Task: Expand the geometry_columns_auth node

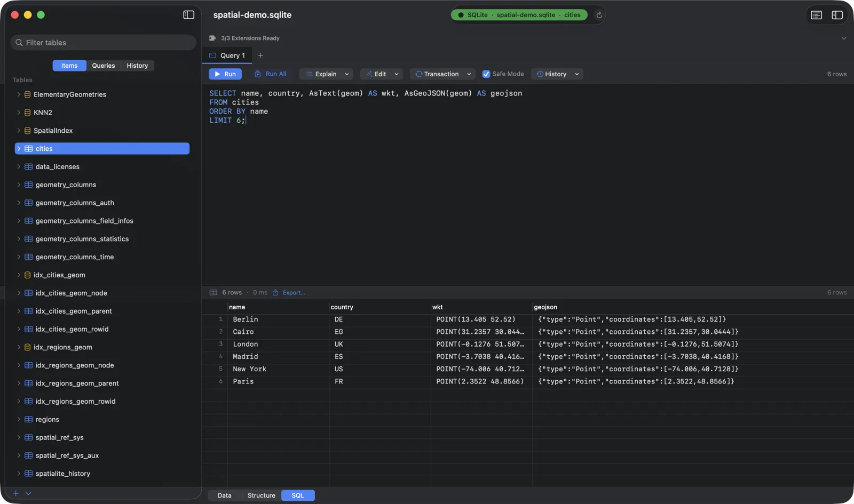Action: (19, 203)
